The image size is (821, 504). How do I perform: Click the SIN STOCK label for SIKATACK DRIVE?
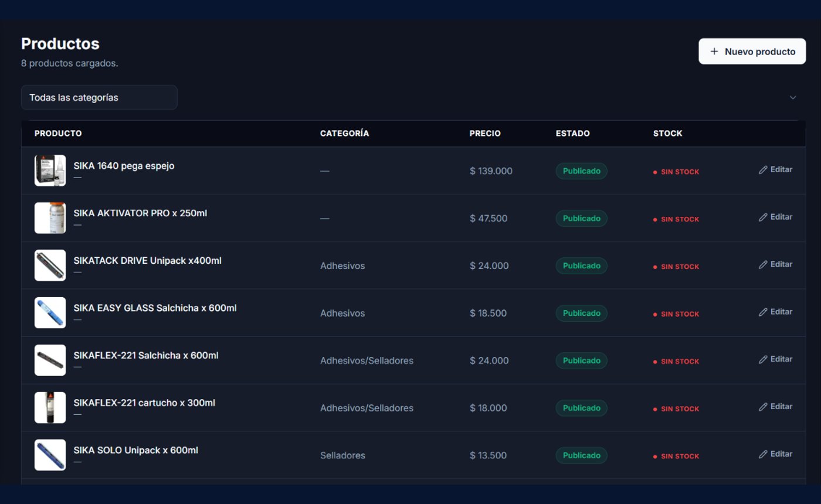676,267
